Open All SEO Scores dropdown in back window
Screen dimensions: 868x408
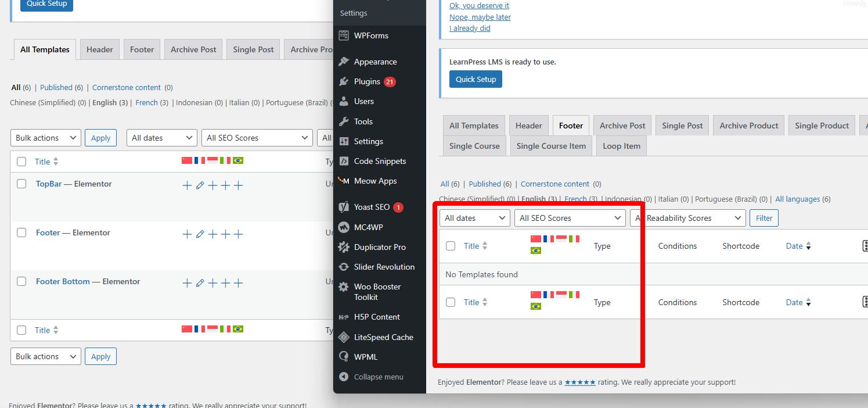(257, 138)
